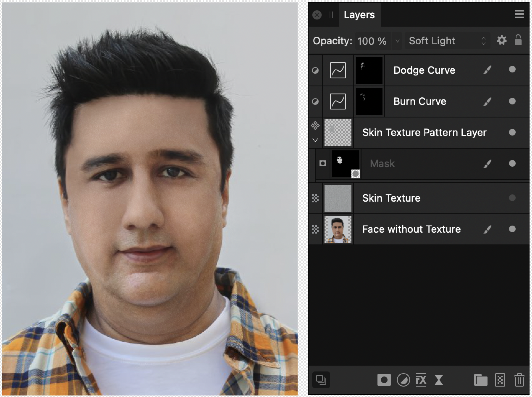
Task: Create a new group folder icon
Action: (480, 380)
